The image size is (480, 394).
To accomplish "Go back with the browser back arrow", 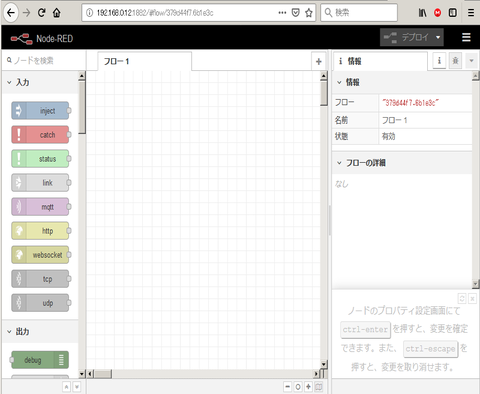I will [x=11, y=13].
